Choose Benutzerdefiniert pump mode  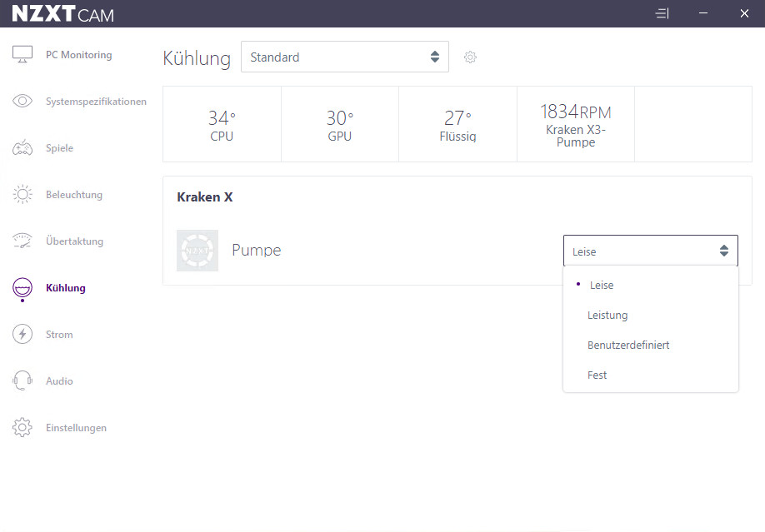650,346
